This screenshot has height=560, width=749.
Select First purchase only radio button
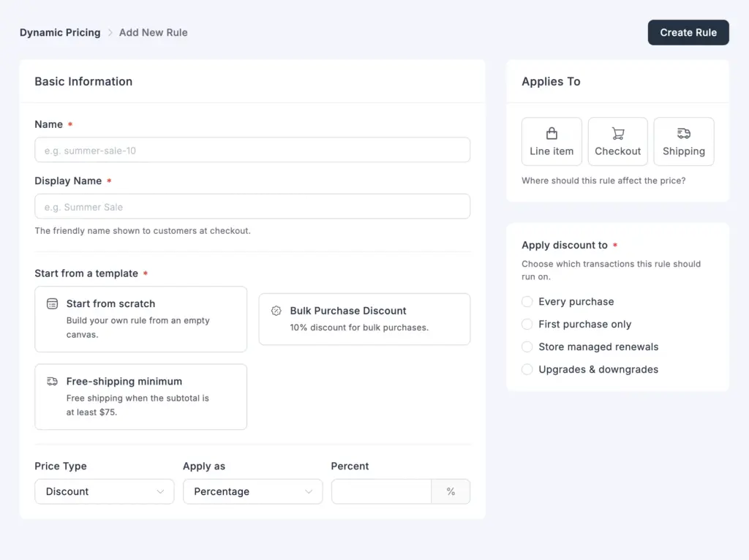click(x=527, y=324)
